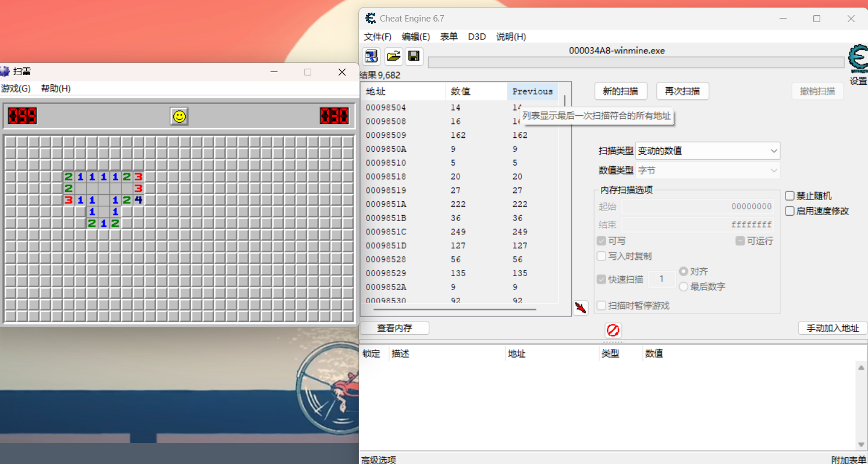Toggle the 快速扫描 checkbox
This screenshot has width=868, height=464.
(x=602, y=279)
